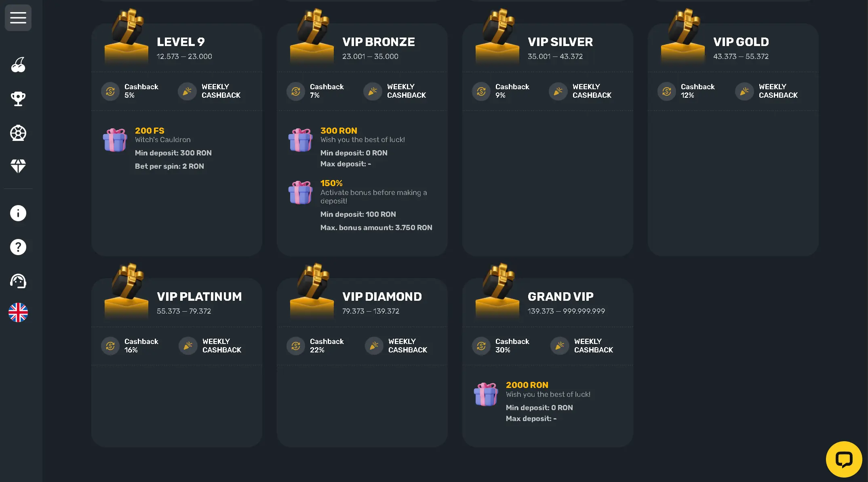This screenshot has width=868, height=482.
Task: Click the VIP Platinum card header
Action: [x=199, y=297]
